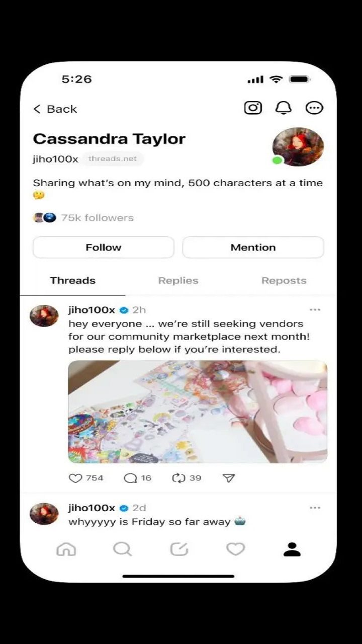Open the Activity heart icon
This screenshot has width=362, height=644.
pyautogui.click(x=235, y=549)
